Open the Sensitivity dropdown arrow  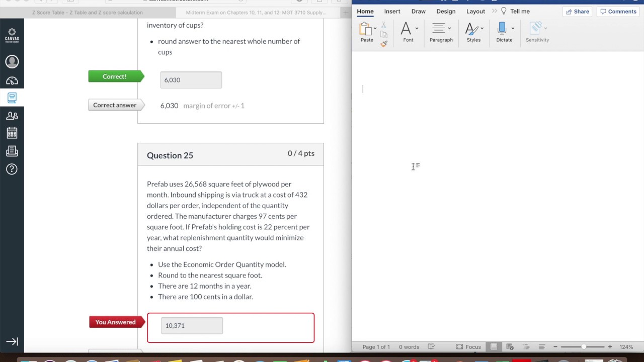click(546, 29)
